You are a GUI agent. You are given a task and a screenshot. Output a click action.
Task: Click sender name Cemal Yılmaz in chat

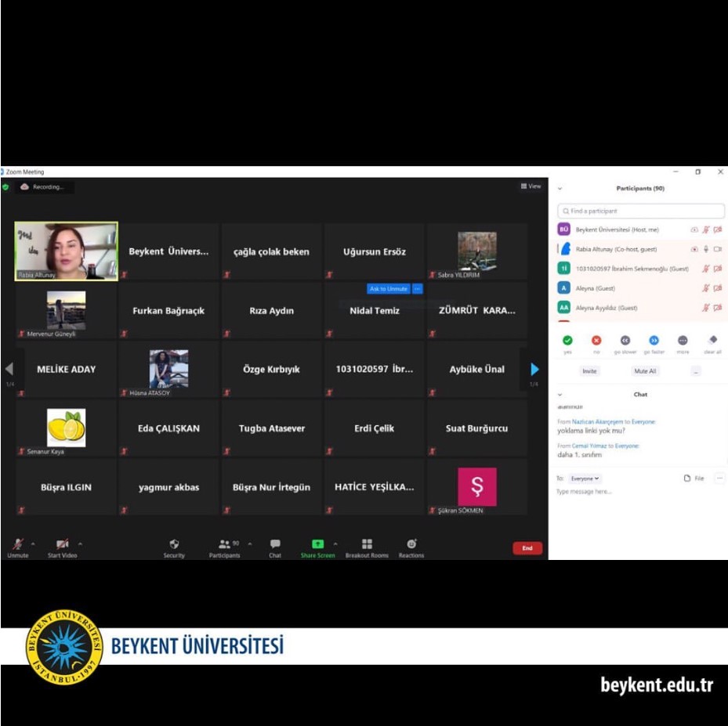click(589, 446)
